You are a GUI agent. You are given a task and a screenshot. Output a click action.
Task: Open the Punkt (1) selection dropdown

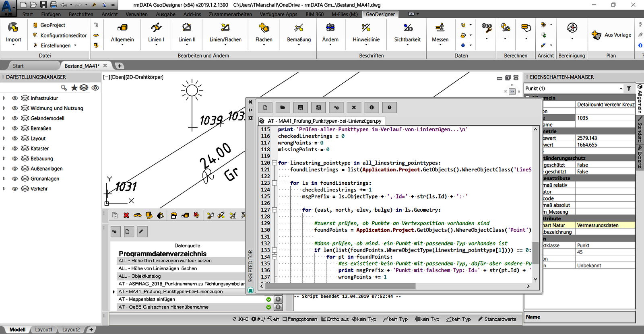621,89
